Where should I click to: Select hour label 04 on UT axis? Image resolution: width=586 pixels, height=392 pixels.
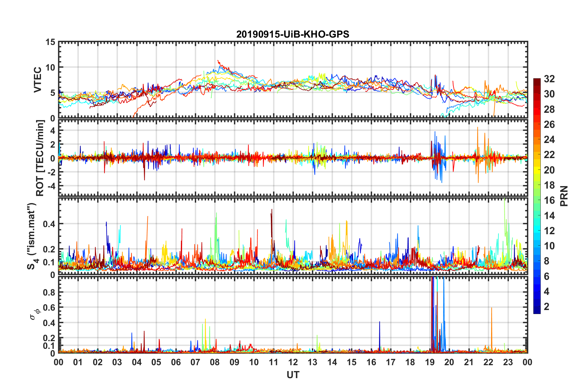[x=137, y=362]
